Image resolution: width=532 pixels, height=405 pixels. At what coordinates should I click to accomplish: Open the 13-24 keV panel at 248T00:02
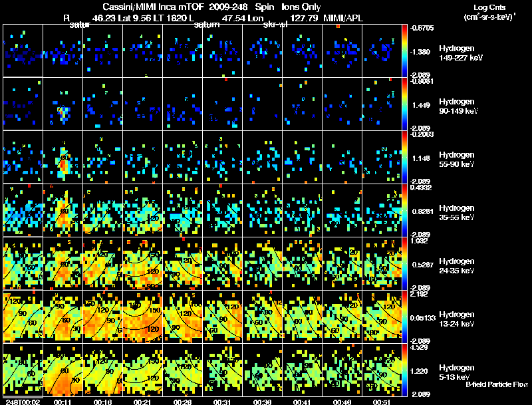click(x=23, y=317)
